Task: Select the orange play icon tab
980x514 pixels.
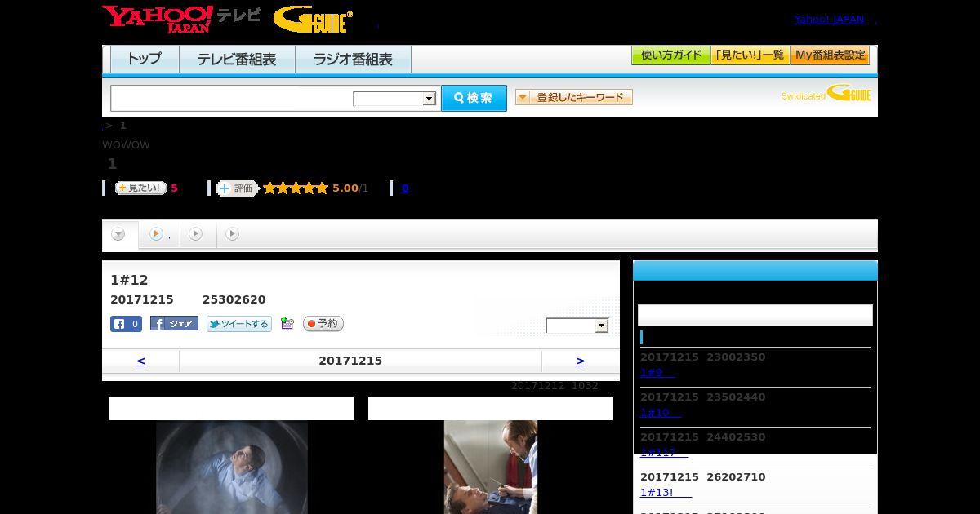Action: 158,235
